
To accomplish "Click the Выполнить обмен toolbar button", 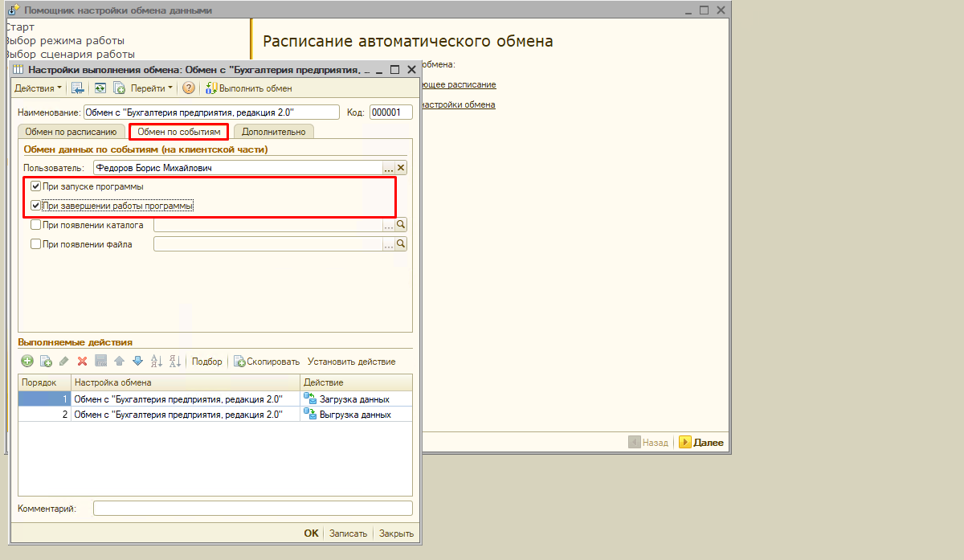I will pyautogui.click(x=249, y=88).
